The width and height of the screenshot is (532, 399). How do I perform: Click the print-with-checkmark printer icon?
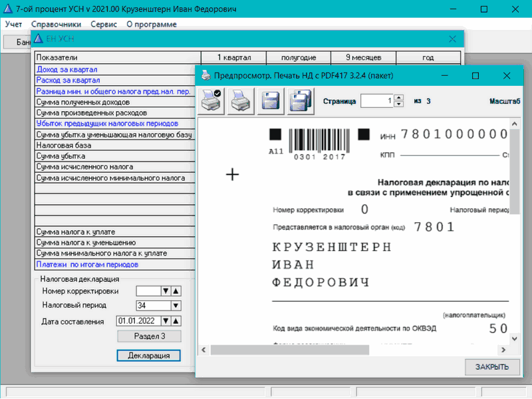(212, 101)
